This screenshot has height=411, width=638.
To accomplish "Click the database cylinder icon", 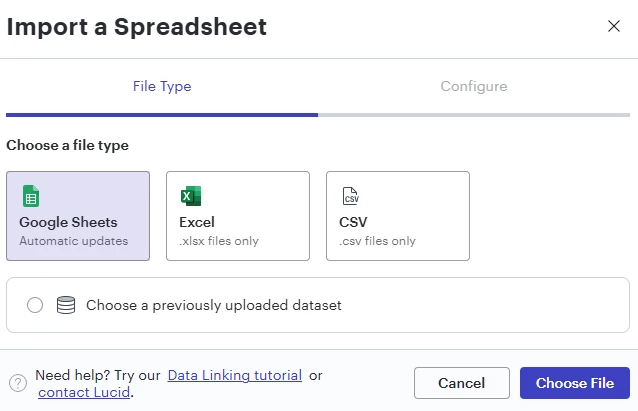I will point(66,305).
